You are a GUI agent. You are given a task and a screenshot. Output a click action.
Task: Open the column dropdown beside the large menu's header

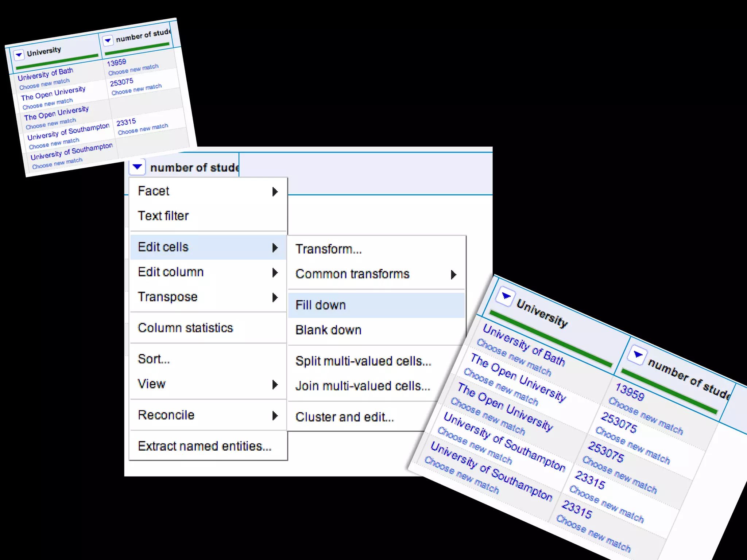(137, 167)
